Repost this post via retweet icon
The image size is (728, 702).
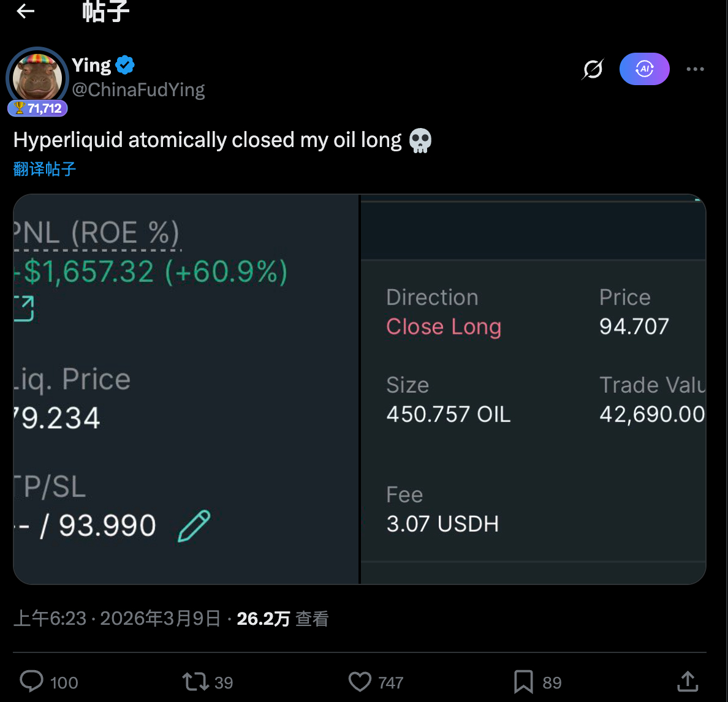(x=195, y=681)
